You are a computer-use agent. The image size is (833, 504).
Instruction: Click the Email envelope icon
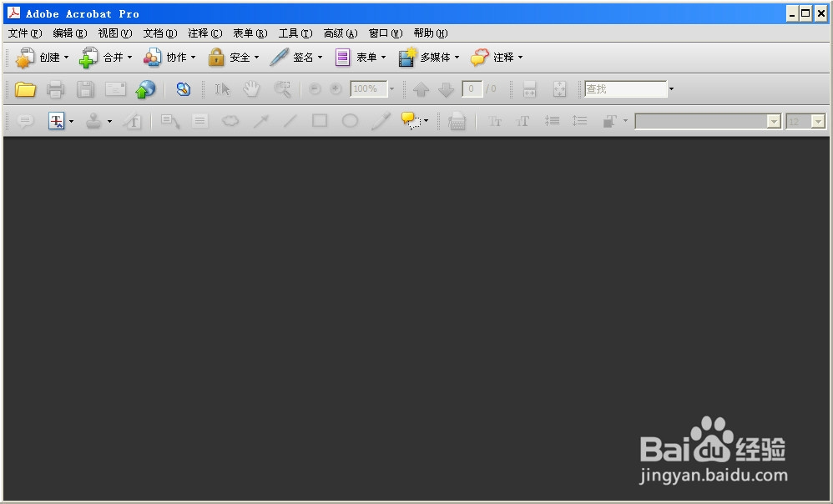click(115, 89)
